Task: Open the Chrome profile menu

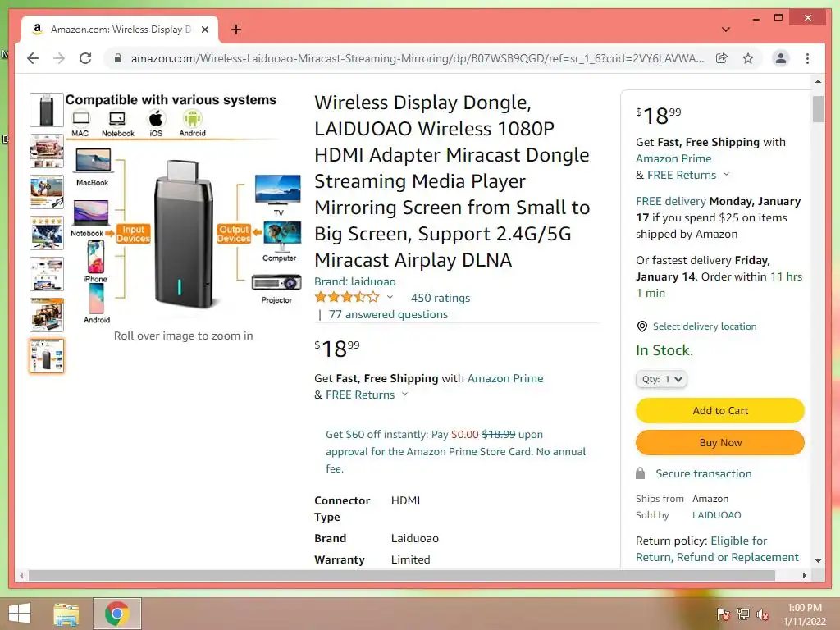Action: 781,58
